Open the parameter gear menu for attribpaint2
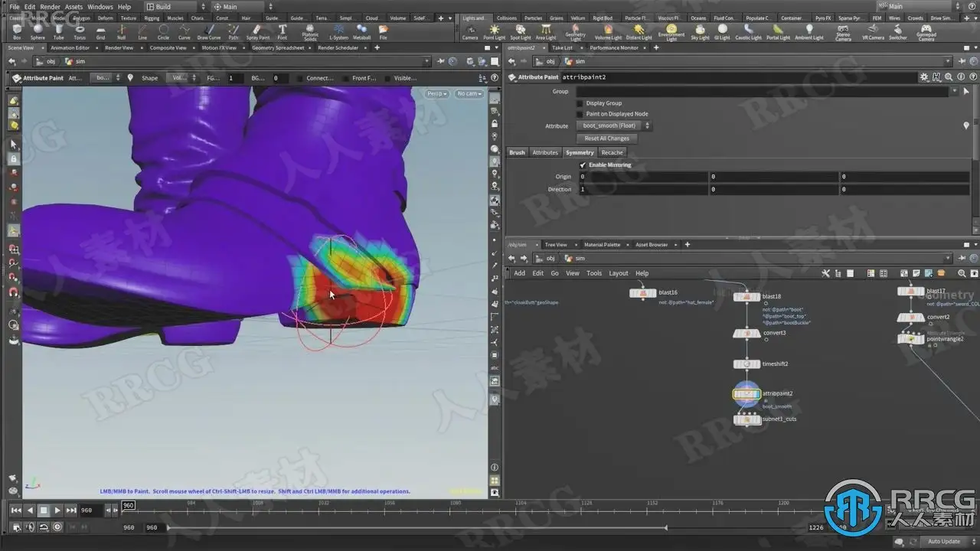The height and width of the screenshot is (551, 980). click(x=924, y=77)
